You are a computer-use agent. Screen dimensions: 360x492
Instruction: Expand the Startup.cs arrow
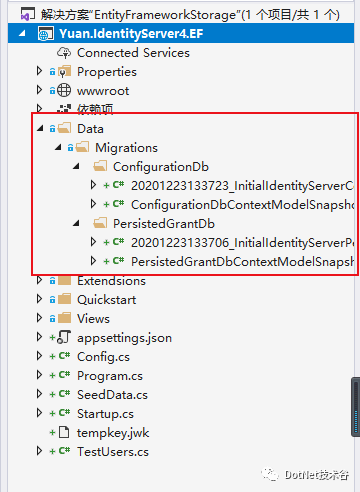pyautogui.click(x=39, y=413)
